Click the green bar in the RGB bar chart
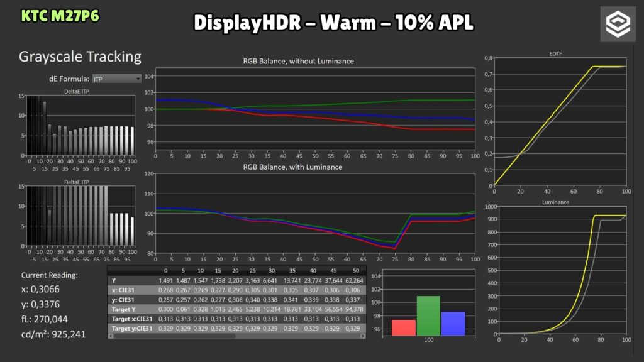The height and width of the screenshot is (362, 644). click(428, 315)
